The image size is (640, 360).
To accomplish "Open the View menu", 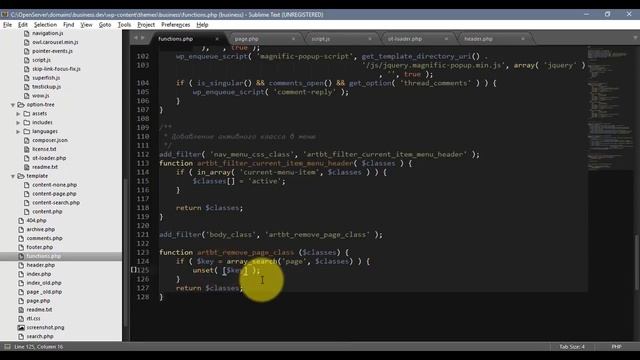I will (x=86, y=25).
